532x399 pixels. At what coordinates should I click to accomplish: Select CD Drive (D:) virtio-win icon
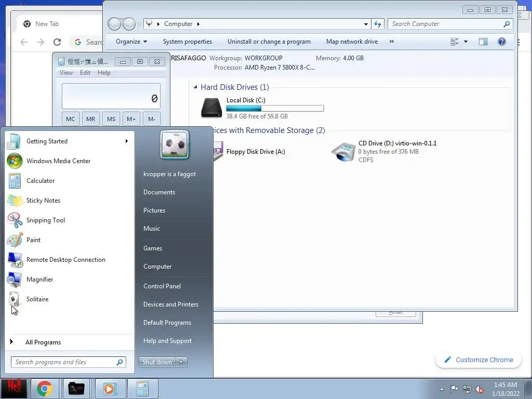(x=343, y=152)
